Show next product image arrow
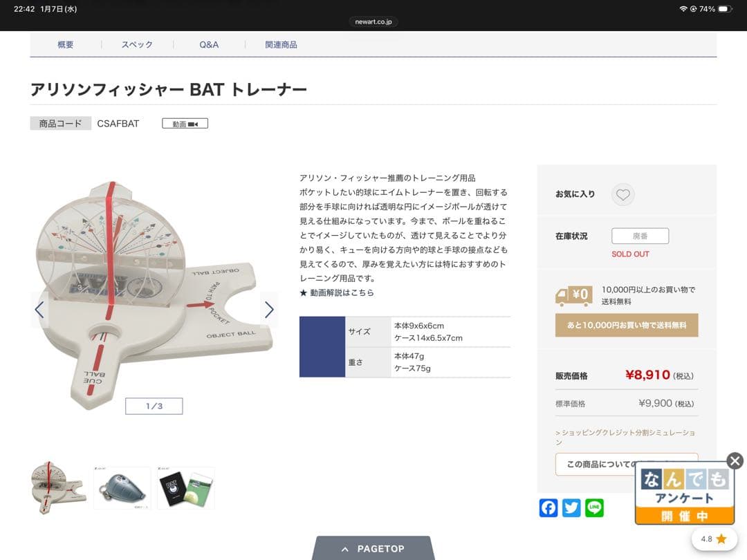The image size is (747, 560). click(x=269, y=310)
